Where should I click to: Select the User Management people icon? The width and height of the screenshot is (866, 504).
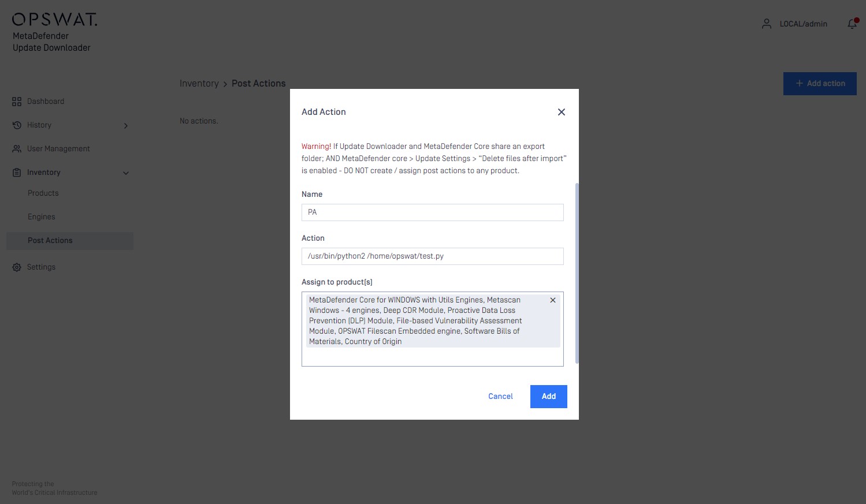point(17,149)
